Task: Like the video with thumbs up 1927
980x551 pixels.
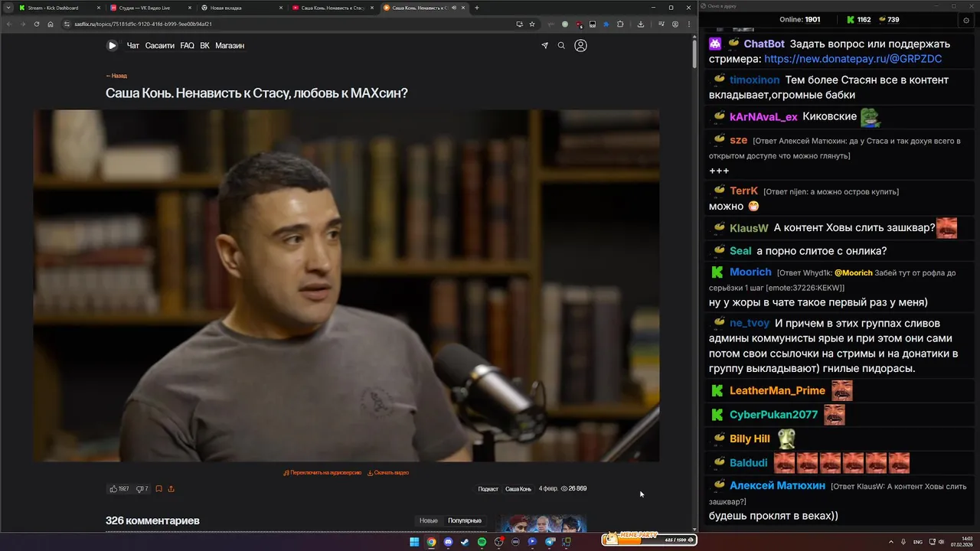Action: pos(119,489)
